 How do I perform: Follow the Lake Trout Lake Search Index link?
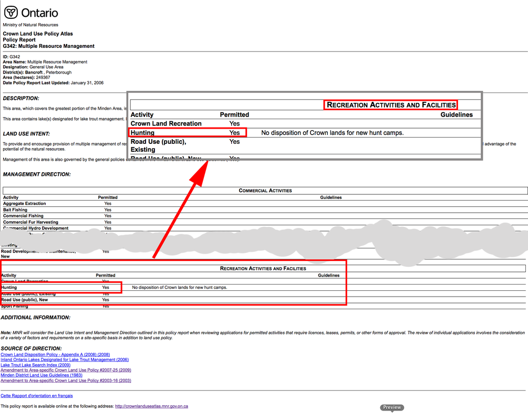point(36,365)
